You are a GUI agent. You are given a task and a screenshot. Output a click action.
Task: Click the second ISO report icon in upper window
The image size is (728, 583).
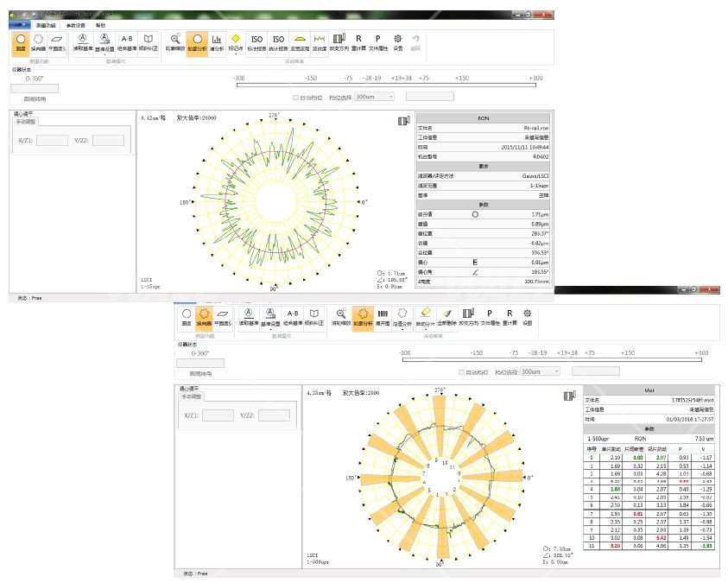click(279, 43)
